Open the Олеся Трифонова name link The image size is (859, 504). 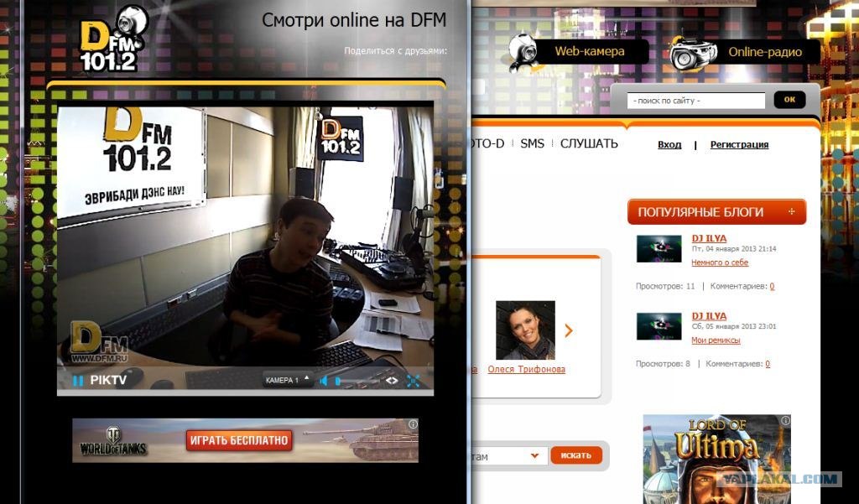pyautogui.click(x=527, y=369)
